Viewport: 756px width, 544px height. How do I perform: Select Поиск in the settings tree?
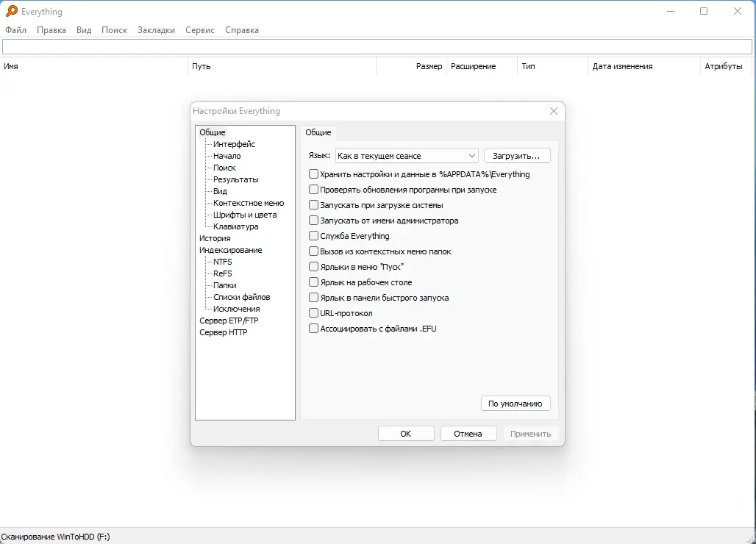point(224,168)
